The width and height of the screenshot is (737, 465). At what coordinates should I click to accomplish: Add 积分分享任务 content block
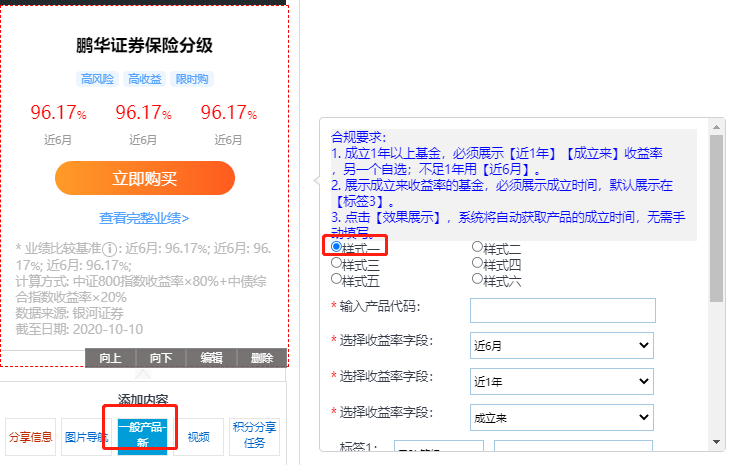254,437
